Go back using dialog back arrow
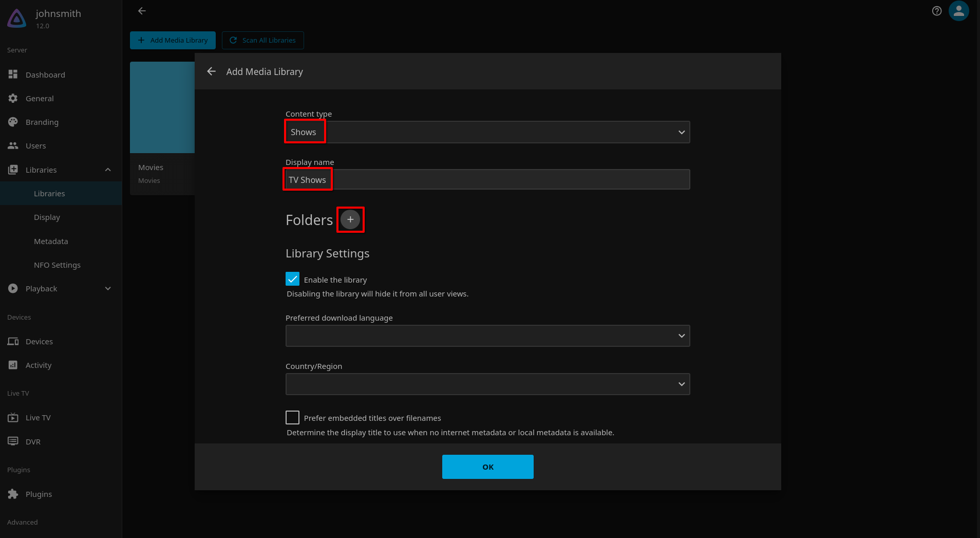The height and width of the screenshot is (538, 980). (211, 71)
